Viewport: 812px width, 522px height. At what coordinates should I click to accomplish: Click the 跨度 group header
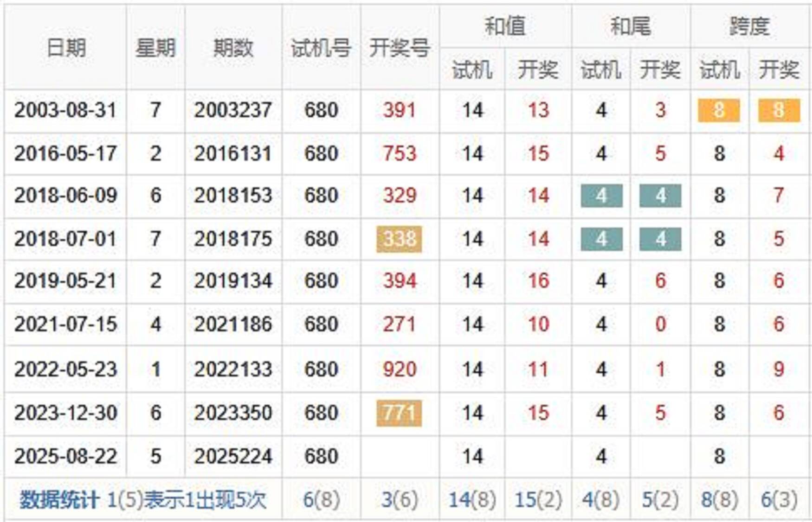pos(750,26)
